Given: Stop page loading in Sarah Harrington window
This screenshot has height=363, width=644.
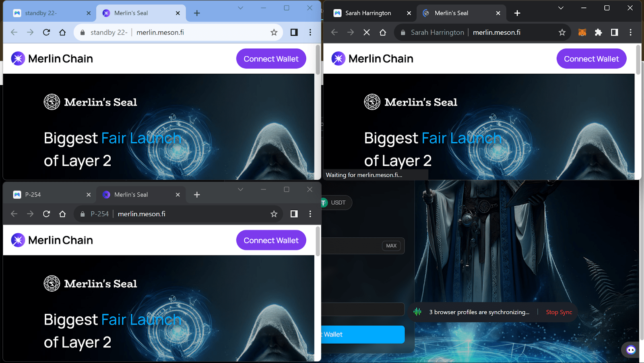Looking at the screenshot, I should tap(367, 32).
